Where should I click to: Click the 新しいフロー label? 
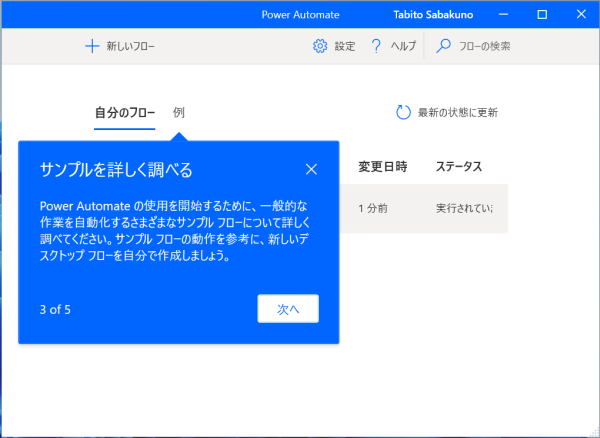[130, 47]
